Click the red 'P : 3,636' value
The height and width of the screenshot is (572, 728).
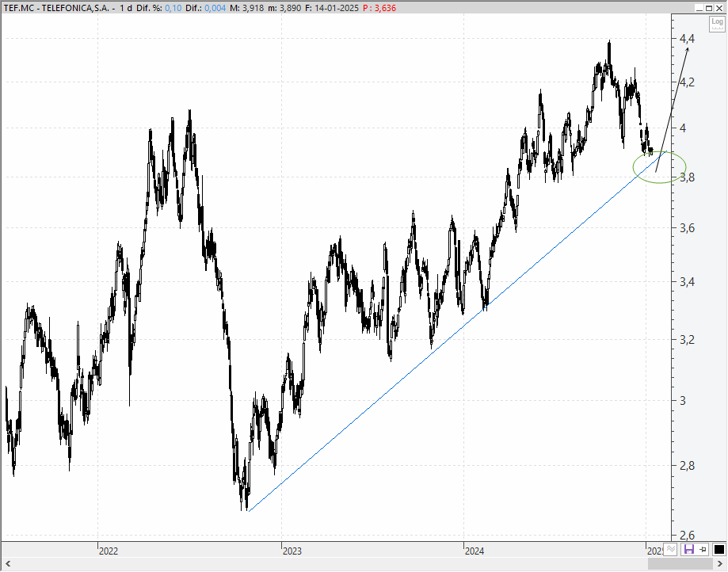(379, 8)
